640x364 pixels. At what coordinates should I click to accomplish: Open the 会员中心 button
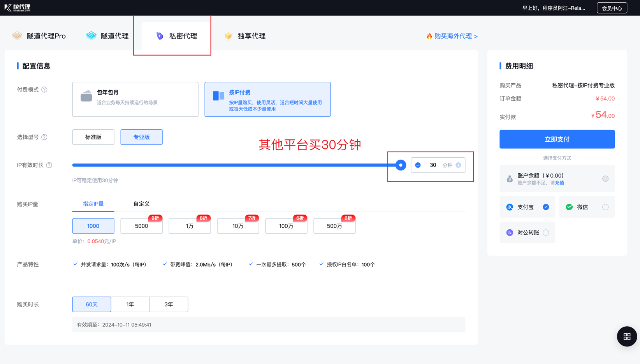click(x=612, y=8)
